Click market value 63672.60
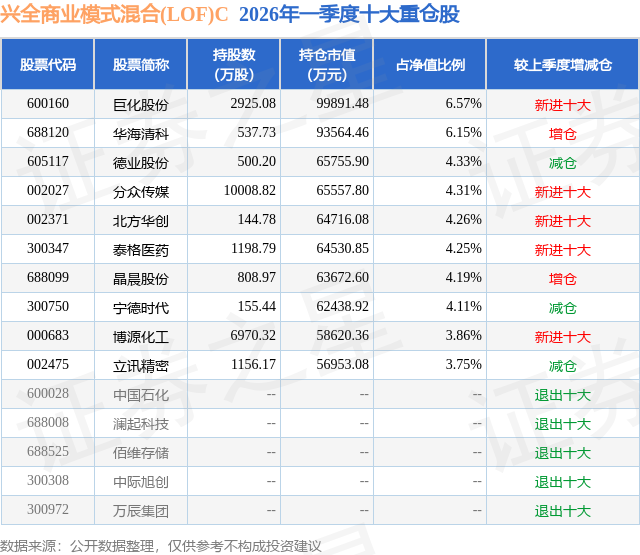 [342, 278]
